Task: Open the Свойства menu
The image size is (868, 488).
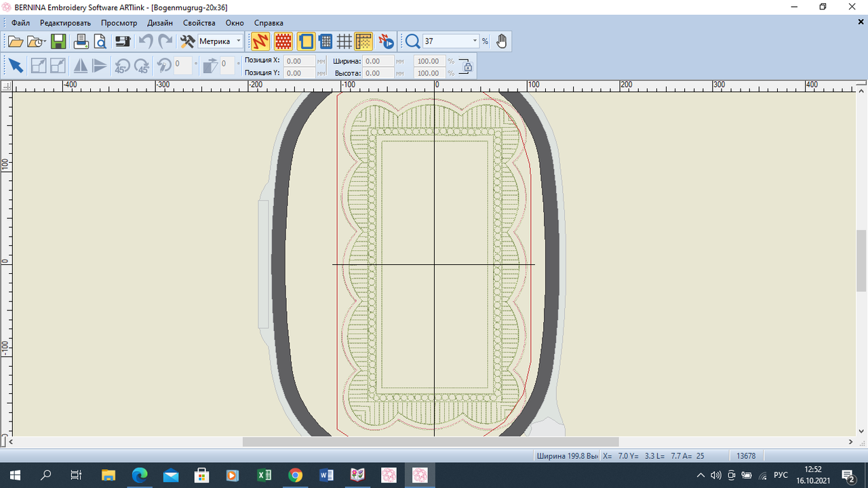Action: 199,22
